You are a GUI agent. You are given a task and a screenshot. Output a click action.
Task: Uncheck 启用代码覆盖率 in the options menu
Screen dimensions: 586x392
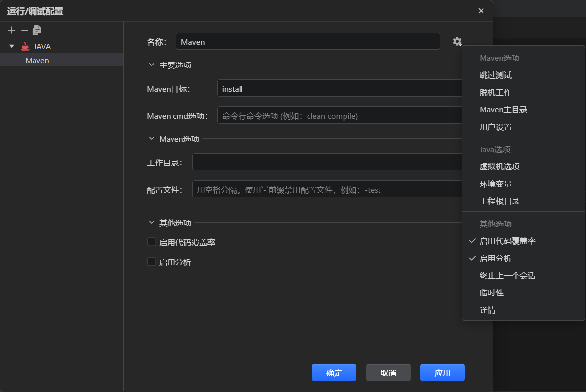(x=523, y=241)
